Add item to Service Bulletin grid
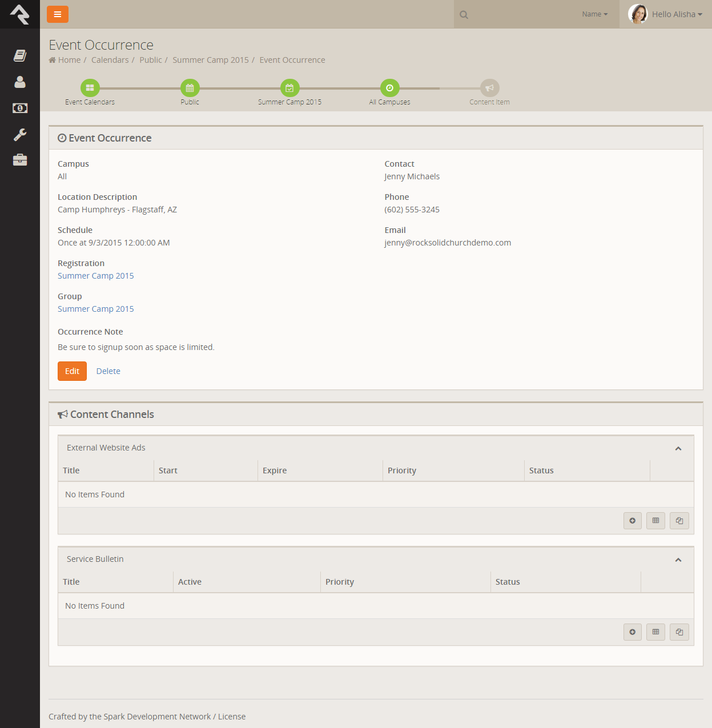This screenshot has width=712, height=728. click(632, 632)
